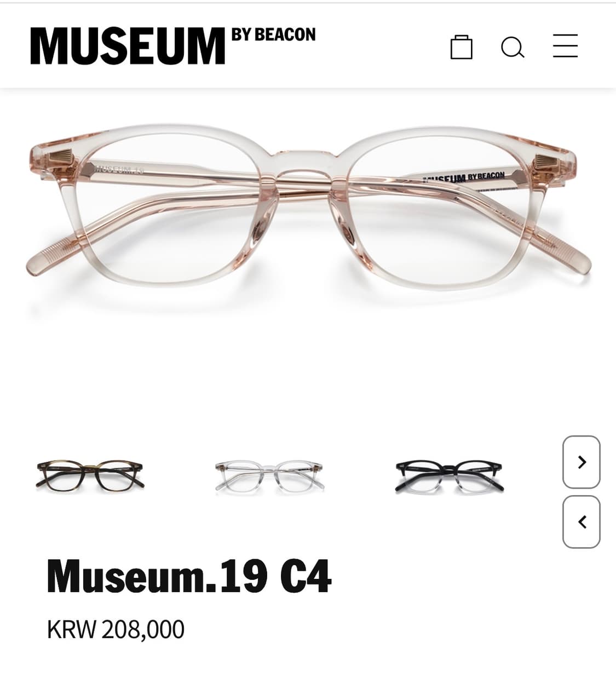Select the tortoise brown glasses thumbnail

pyautogui.click(x=90, y=475)
